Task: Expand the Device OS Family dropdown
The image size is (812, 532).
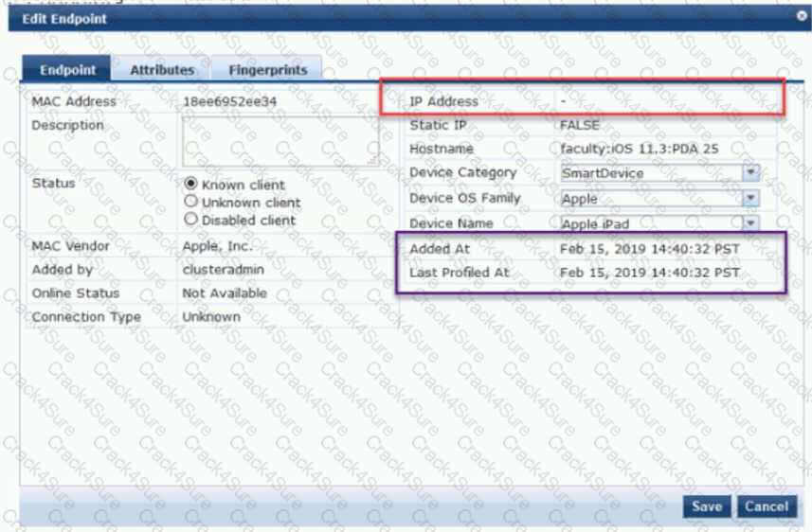Action: tap(751, 199)
